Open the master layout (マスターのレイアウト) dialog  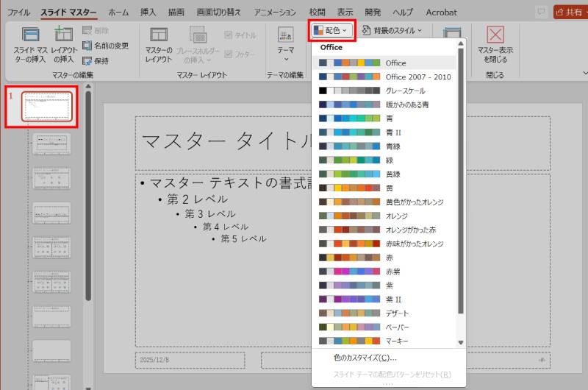tap(159, 44)
